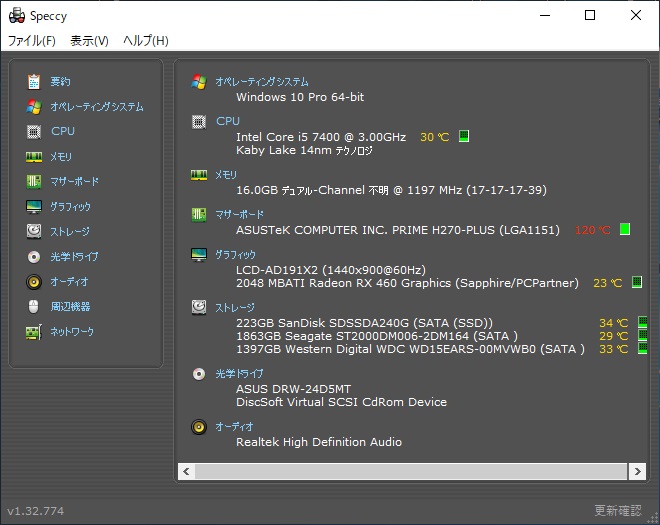The height and width of the screenshot is (525, 660).
Task: Go to the ストレージ section in sidebar
Action: pos(70,232)
